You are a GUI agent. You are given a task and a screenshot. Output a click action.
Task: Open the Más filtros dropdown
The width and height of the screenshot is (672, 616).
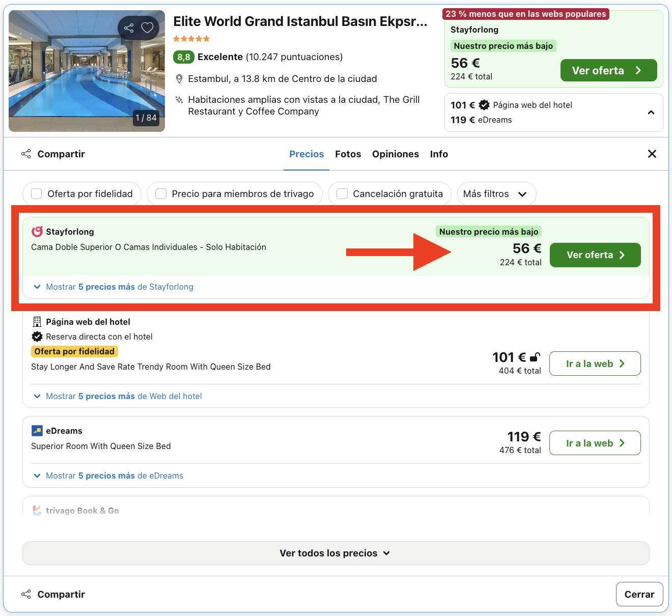click(x=496, y=193)
